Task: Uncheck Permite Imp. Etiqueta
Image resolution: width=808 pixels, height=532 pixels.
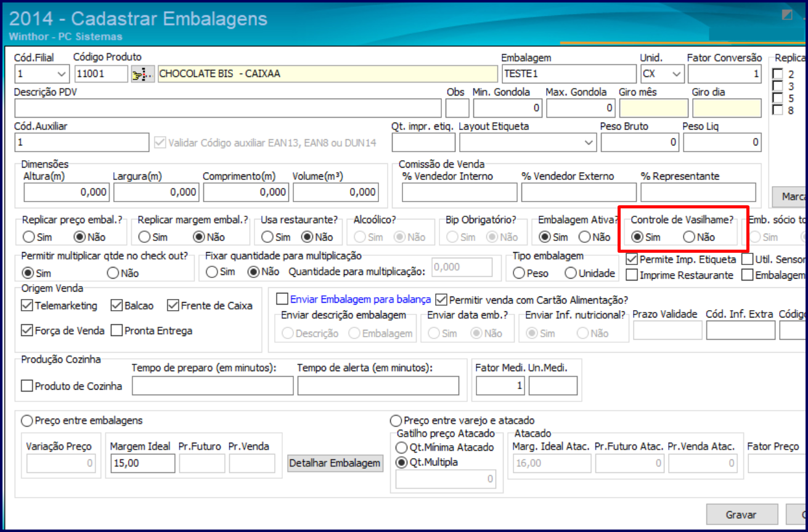Action: (x=632, y=260)
